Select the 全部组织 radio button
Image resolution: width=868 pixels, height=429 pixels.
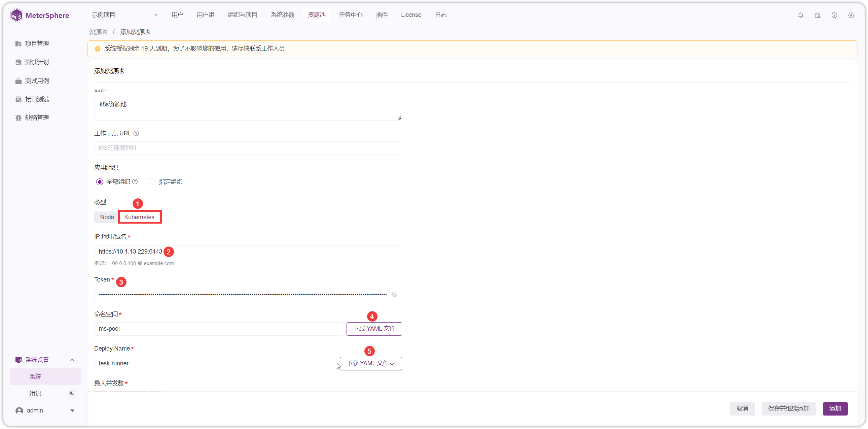point(99,182)
